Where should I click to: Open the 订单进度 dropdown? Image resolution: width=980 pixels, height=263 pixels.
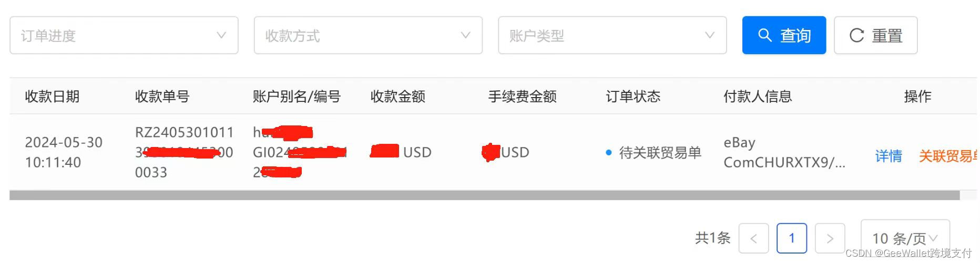click(124, 35)
